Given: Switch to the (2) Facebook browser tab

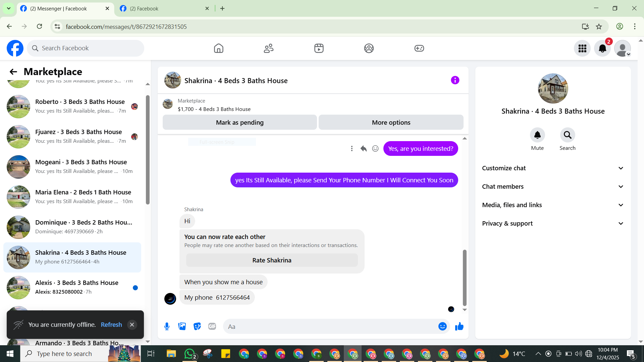Looking at the screenshot, I should (164, 9).
